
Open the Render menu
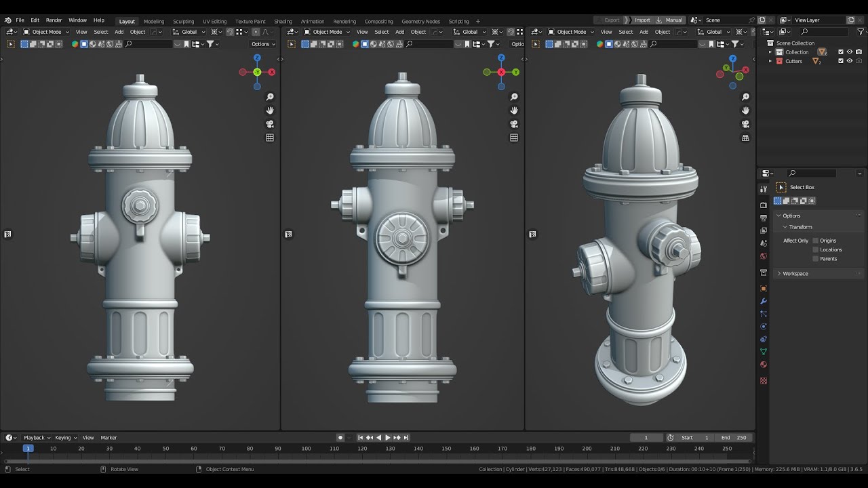pos(54,20)
